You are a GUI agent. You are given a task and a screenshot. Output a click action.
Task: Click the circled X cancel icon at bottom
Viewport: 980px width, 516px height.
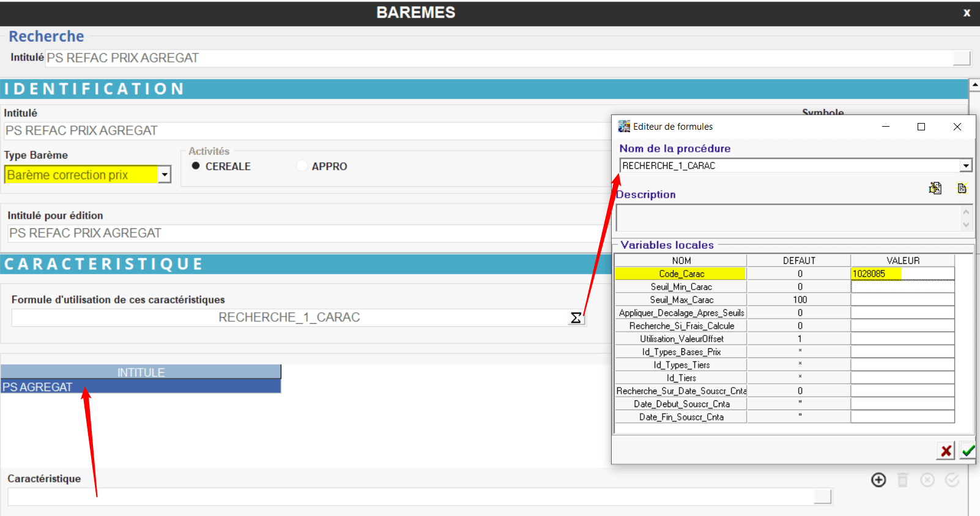(x=927, y=480)
